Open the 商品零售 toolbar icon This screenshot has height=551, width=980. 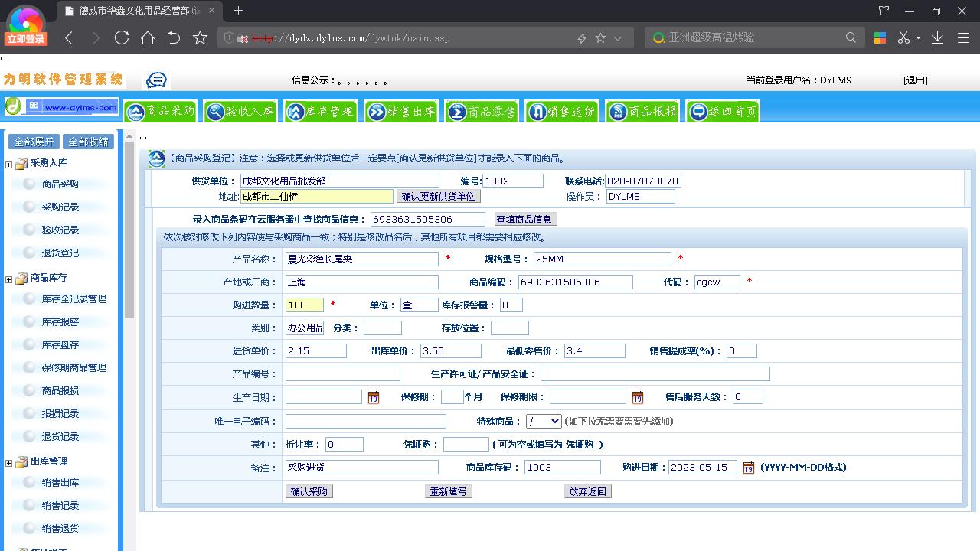click(482, 111)
